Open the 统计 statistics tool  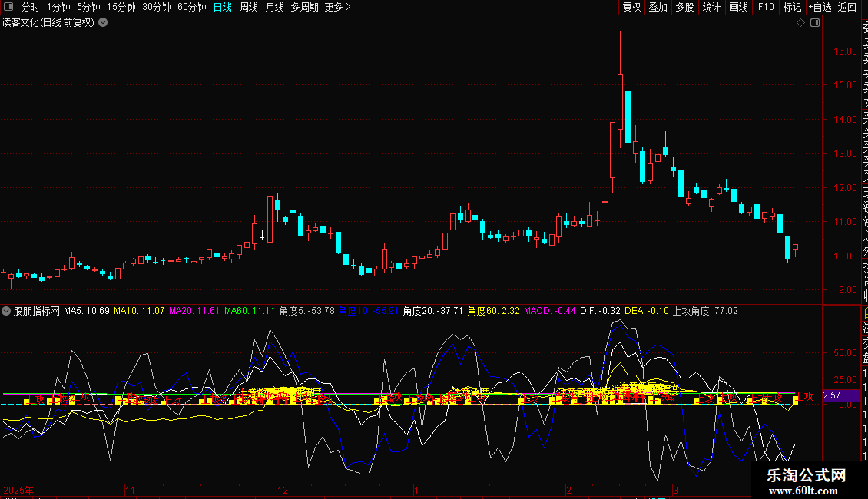click(711, 7)
